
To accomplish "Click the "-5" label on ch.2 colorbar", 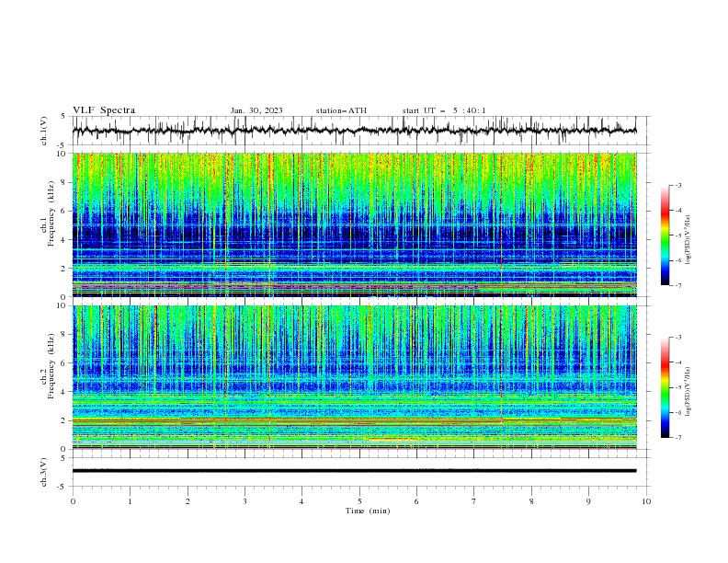I will click(677, 387).
